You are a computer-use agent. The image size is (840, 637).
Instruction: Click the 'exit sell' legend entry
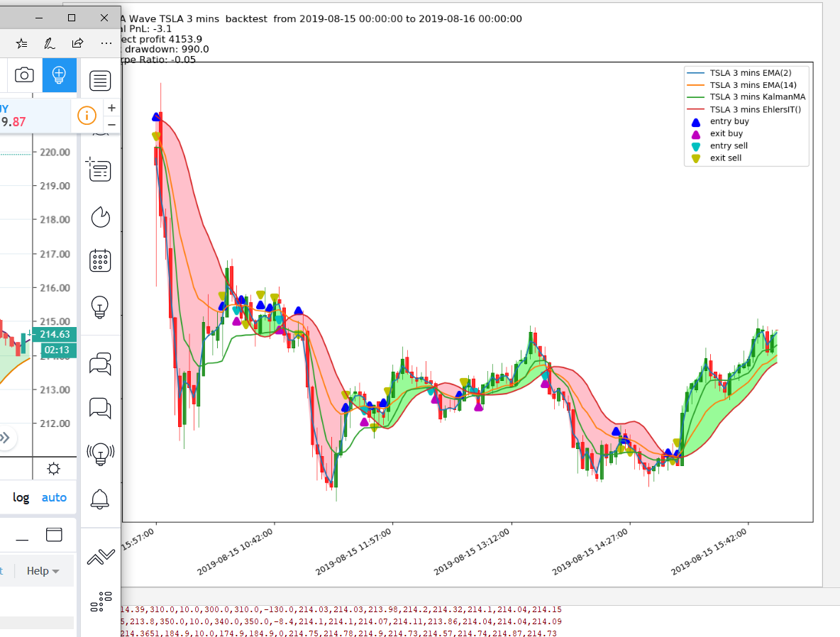pos(726,158)
